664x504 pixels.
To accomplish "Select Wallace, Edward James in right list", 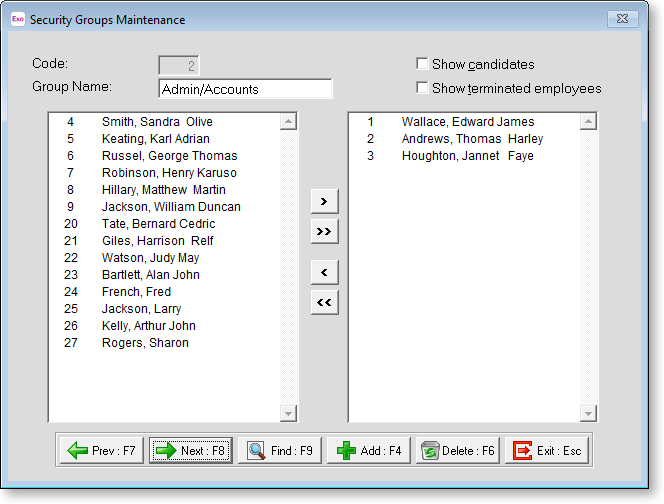I will pos(467,122).
